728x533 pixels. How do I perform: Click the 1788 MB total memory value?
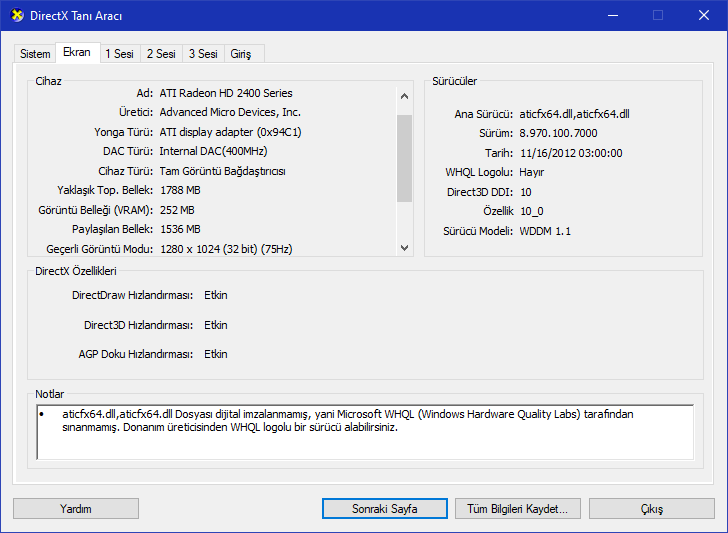point(180,190)
